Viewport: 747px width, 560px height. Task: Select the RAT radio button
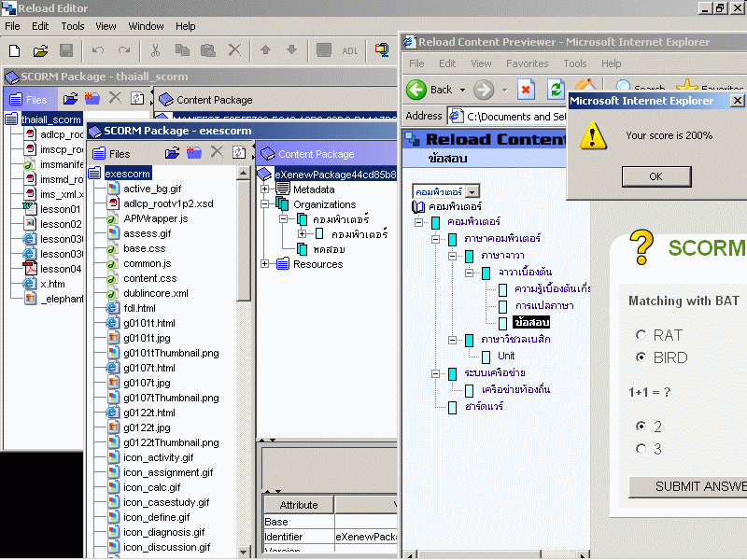pos(641,335)
